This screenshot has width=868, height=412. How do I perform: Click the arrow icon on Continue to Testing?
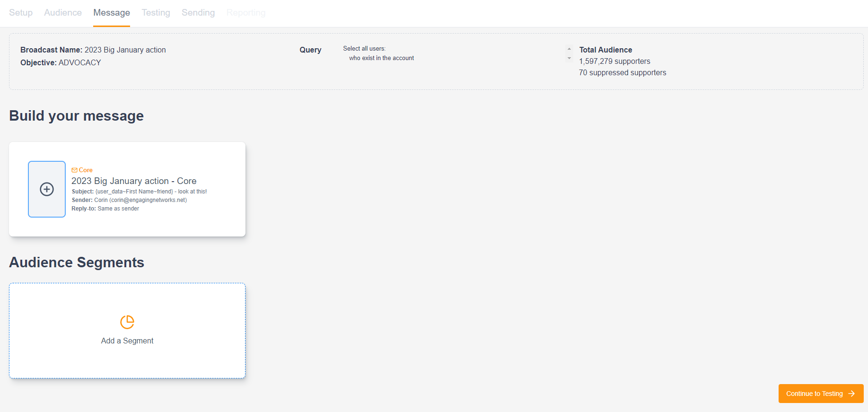tap(851, 394)
